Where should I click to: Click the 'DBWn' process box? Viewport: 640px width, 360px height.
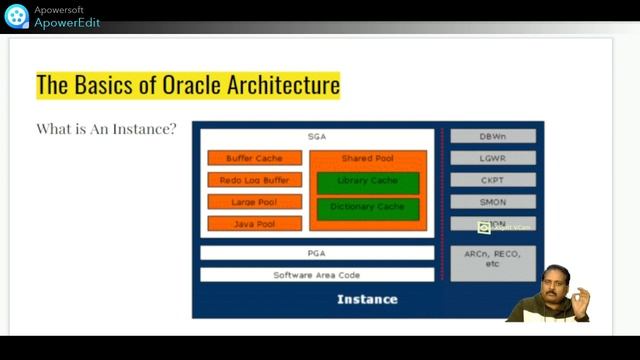(493, 136)
